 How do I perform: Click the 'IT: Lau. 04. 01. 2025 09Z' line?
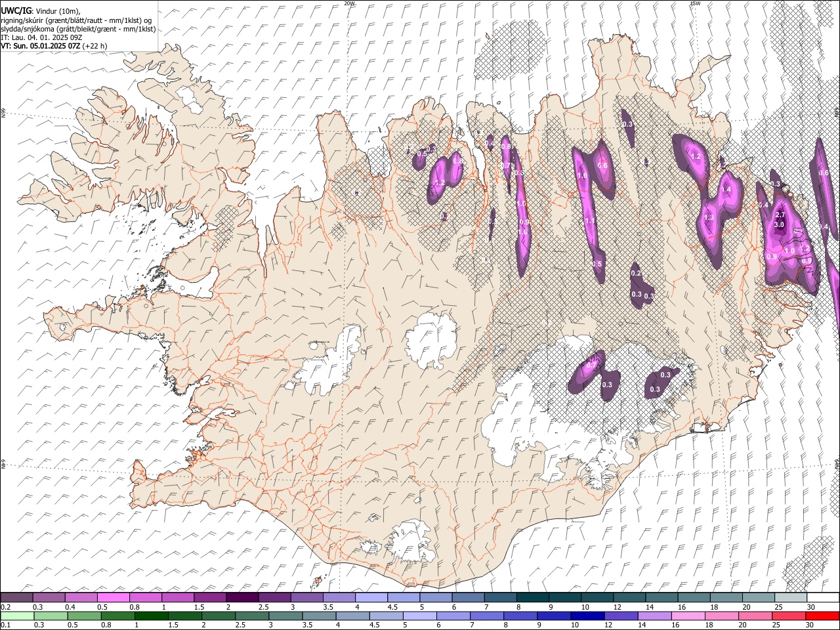click(x=41, y=37)
